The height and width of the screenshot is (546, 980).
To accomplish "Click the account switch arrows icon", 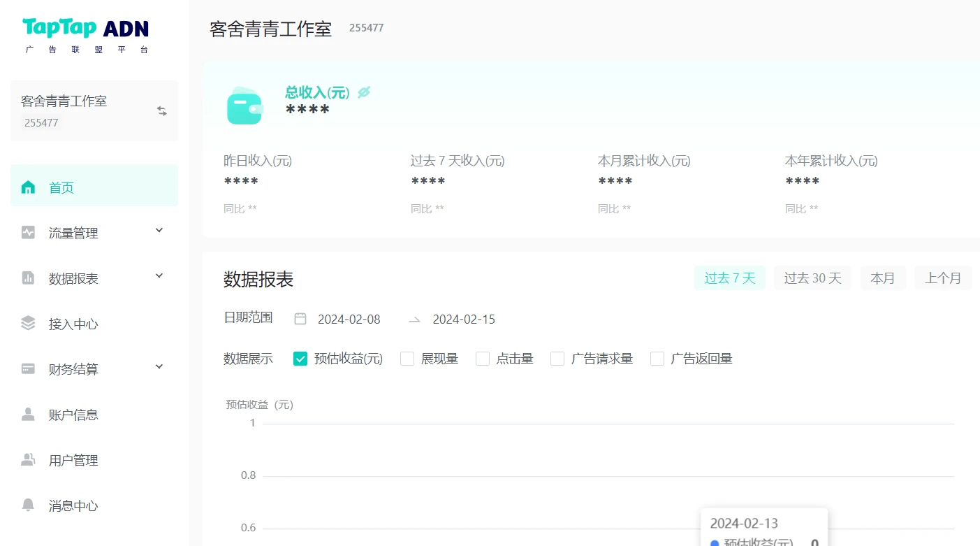I will (161, 110).
